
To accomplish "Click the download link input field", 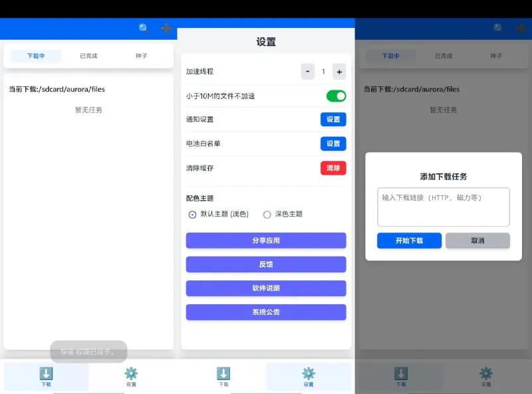I will pos(442,207).
